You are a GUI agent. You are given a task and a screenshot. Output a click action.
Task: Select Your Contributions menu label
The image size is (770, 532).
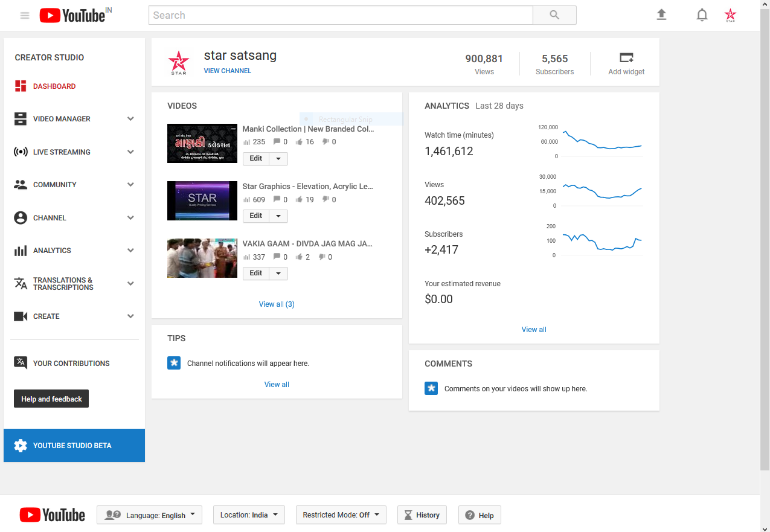pos(71,364)
